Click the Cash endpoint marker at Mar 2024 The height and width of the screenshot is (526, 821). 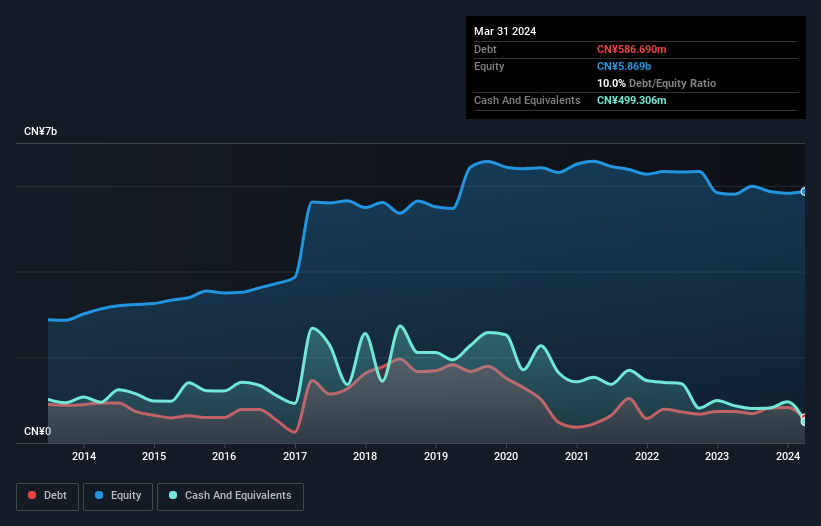[804, 422]
